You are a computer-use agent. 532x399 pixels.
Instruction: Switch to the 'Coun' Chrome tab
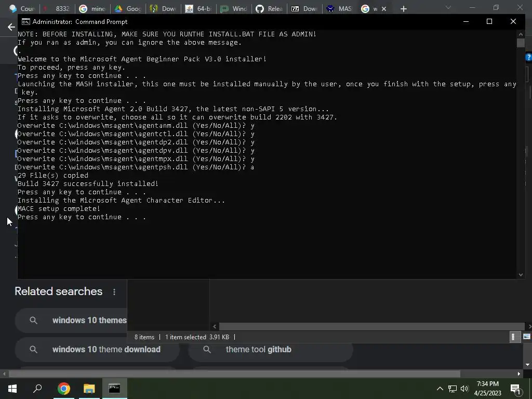(23, 9)
